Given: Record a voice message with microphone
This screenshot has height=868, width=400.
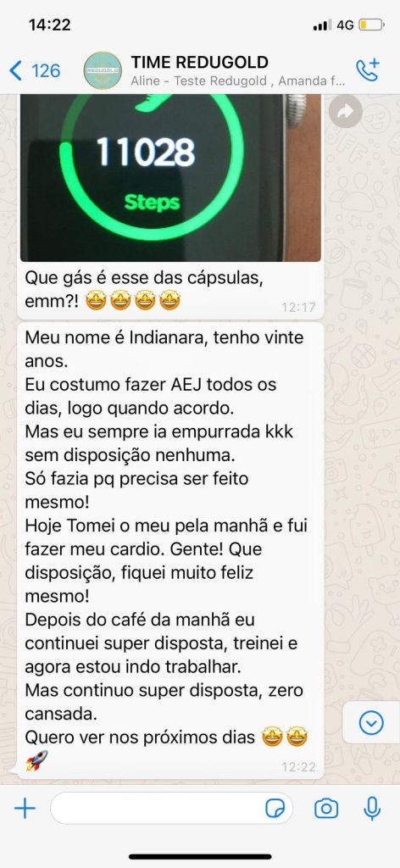Looking at the screenshot, I should point(372,809).
